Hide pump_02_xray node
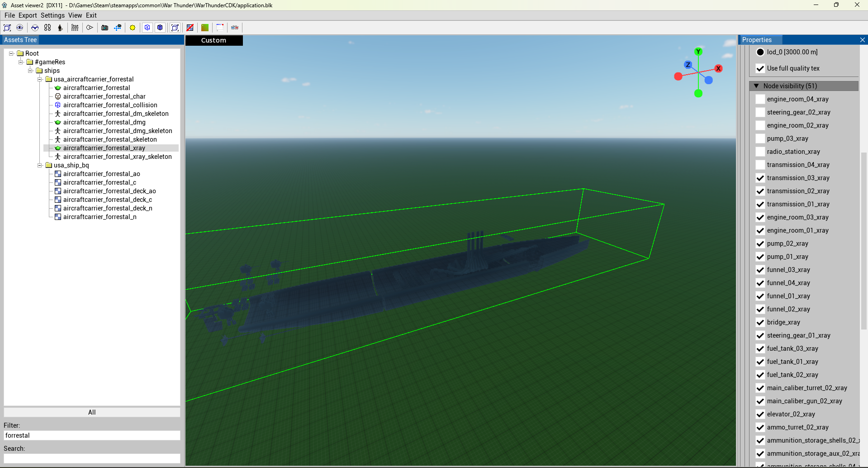This screenshot has width=868, height=468. [760, 244]
